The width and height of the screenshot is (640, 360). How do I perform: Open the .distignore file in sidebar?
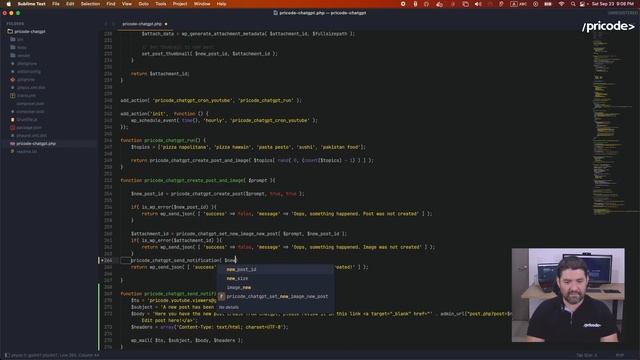(27, 64)
